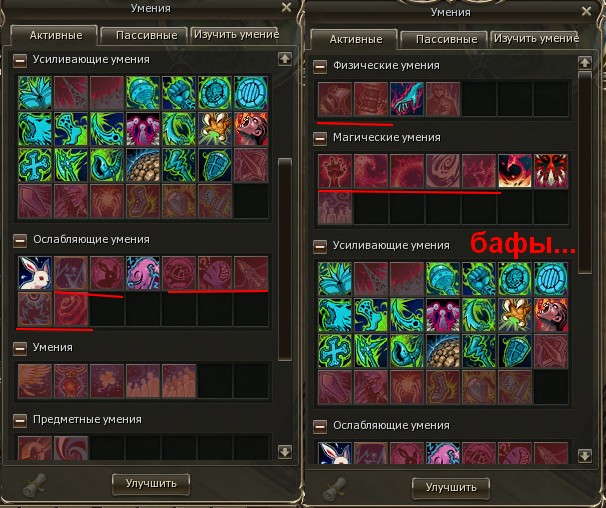Image resolution: width=606 pixels, height=508 pixels.
Task: Collapse Предметные умения section
Action: [x=20, y=420]
